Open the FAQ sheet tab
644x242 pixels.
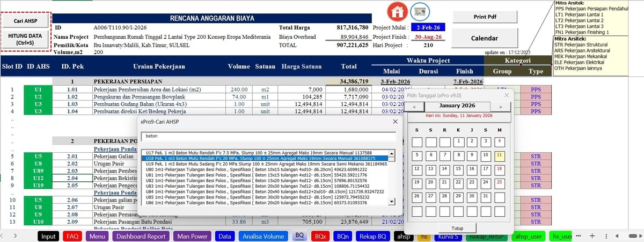(72, 236)
